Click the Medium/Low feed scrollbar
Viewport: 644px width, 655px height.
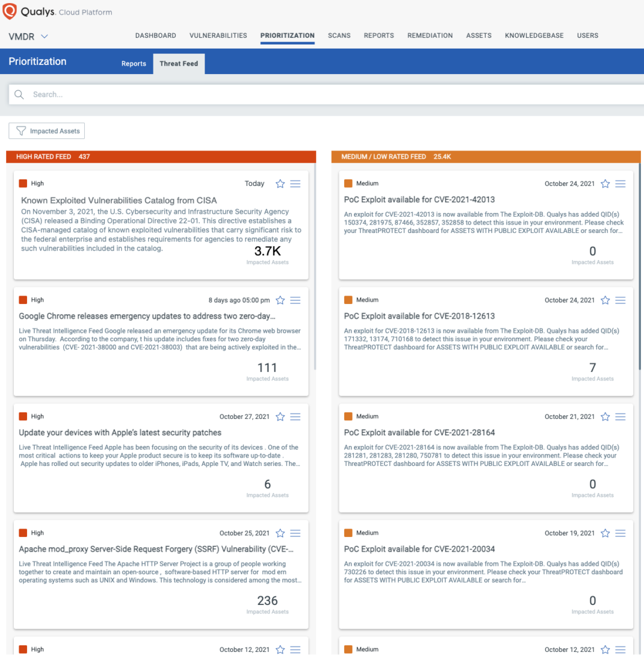[639, 267]
